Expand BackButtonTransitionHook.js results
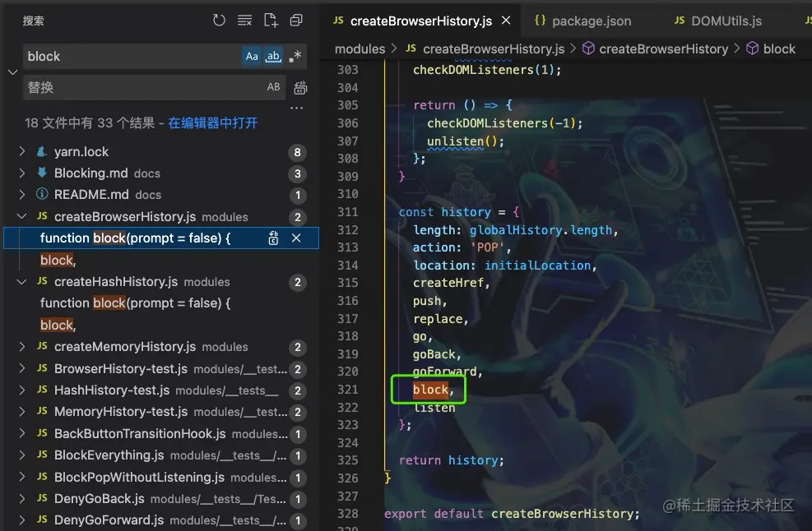The width and height of the screenshot is (812, 531). [x=21, y=434]
